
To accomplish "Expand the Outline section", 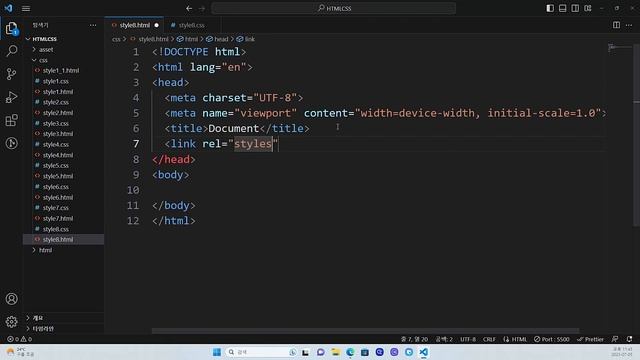I will [x=63, y=318].
